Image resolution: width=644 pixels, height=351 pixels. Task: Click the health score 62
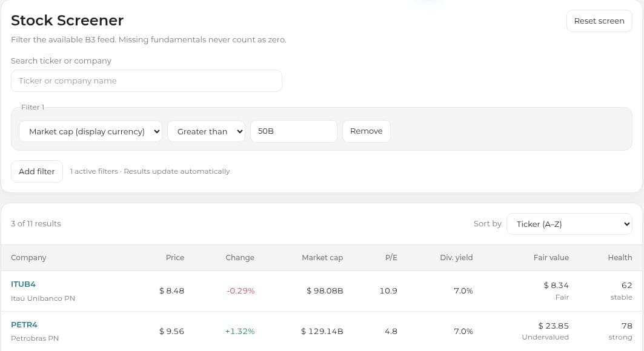[x=627, y=286]
